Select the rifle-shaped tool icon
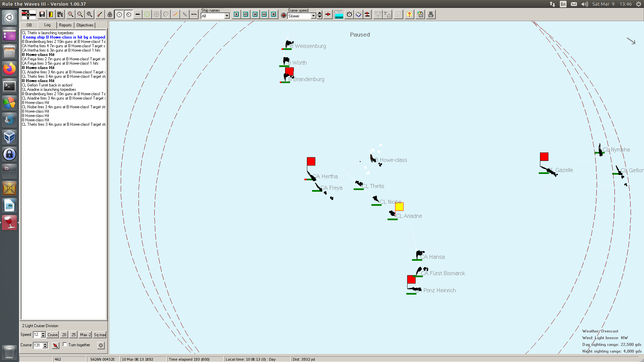The width and height of the screenshot is (644, 362). [100, 14]
